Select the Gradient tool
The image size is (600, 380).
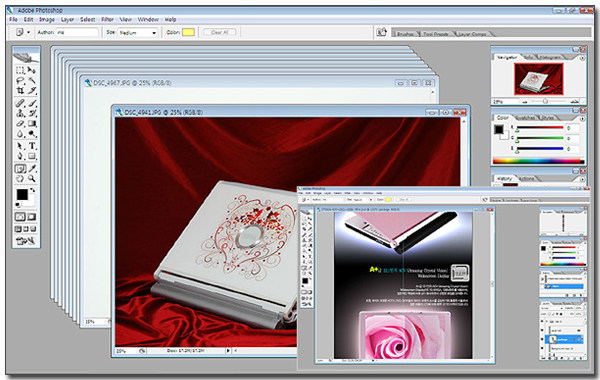(x=32, y=124)
